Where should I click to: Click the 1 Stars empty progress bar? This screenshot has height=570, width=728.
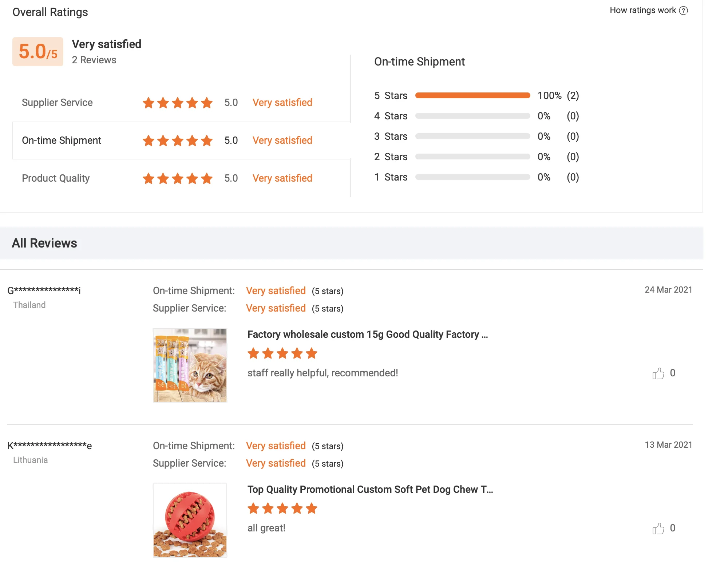[472, 177]
